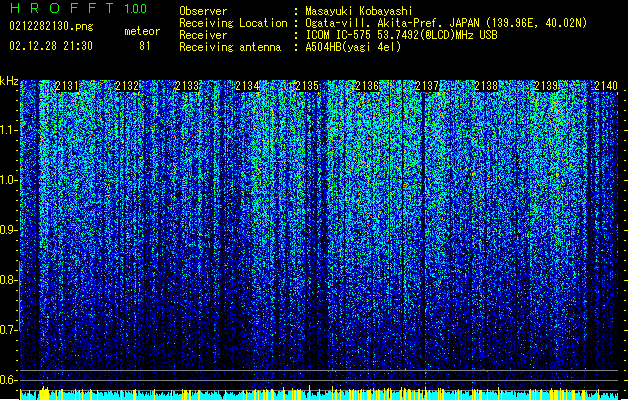Select the filename 0212282130.png

51,26
